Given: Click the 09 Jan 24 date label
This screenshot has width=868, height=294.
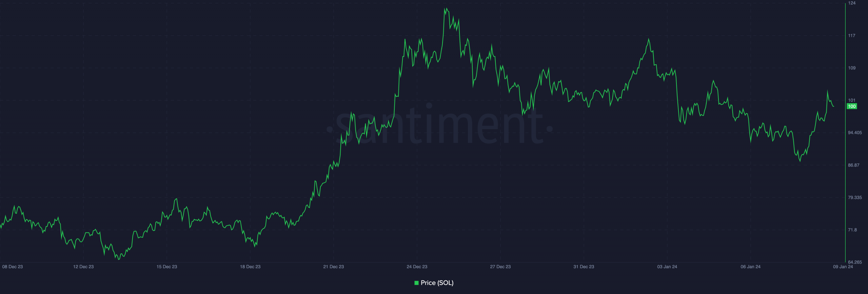Looking at the screenshot, I should click(x=843, y=267).
